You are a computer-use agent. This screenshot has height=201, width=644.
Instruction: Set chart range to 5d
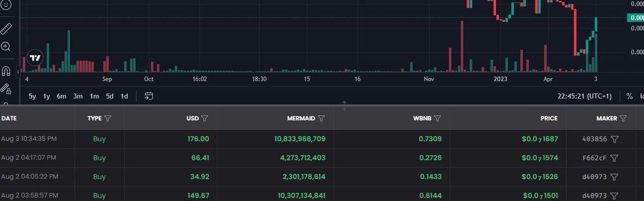109,96
